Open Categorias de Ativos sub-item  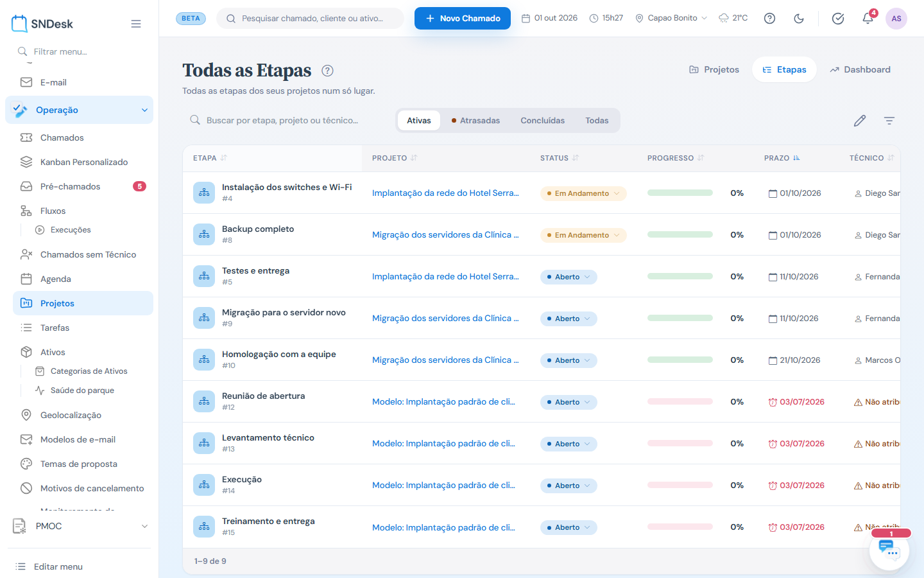point(91,371)
